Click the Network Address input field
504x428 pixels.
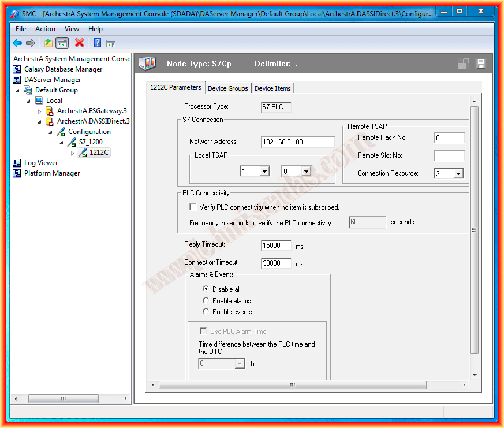[297, 142]
